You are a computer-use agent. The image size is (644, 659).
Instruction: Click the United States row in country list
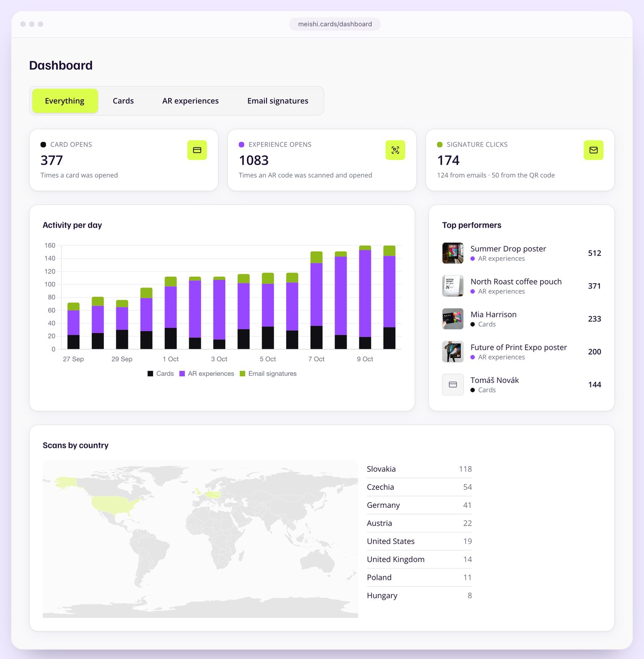point(419,541)
